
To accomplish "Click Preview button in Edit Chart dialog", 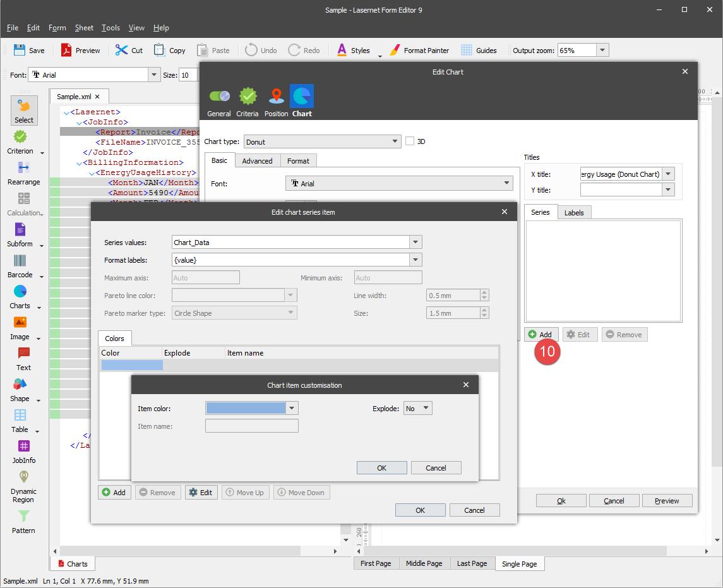I will click(667, 500).
